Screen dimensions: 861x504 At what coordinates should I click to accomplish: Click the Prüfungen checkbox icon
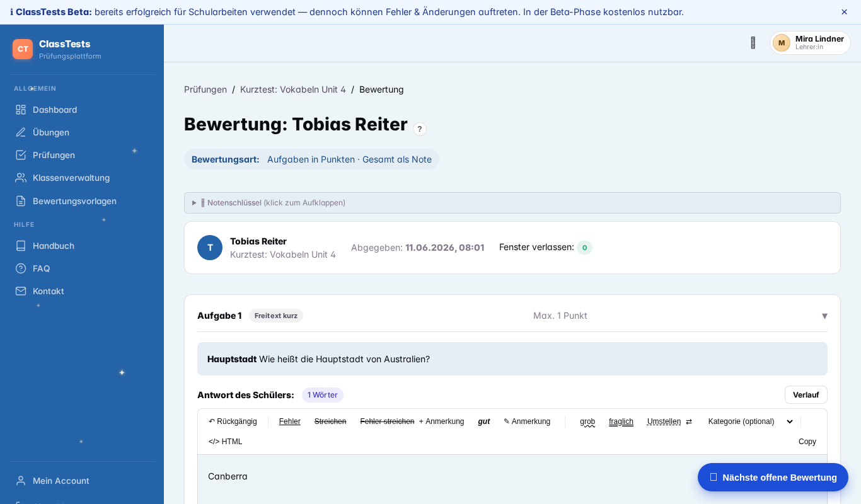[x=21, y=155]
